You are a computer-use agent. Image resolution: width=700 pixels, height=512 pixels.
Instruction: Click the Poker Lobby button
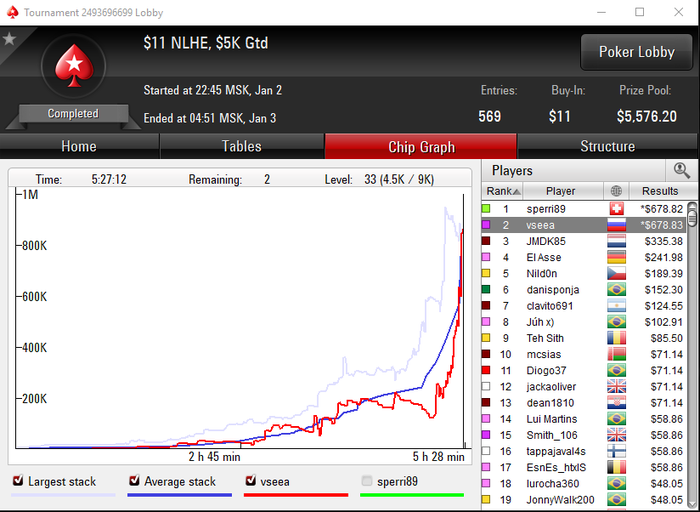[636, 52]
